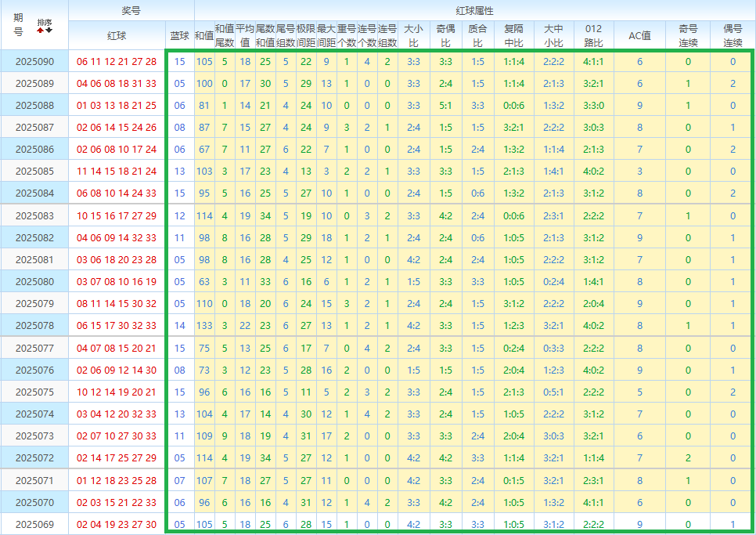Click red balls 11 14 15 18 21 24
The width and height of the screenshot is (756, 535).
pyautogui.click(x=117, y=172)
